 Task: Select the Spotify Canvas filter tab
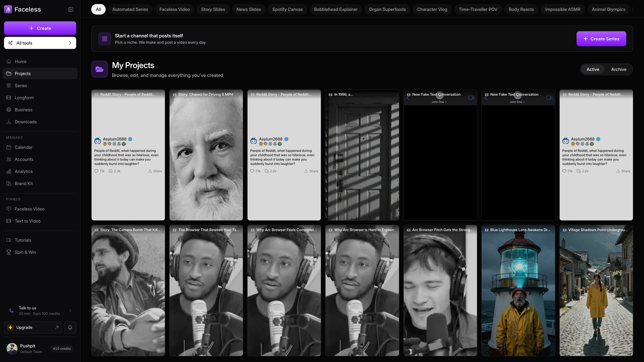pyautogui.click(x=287, y=9)
